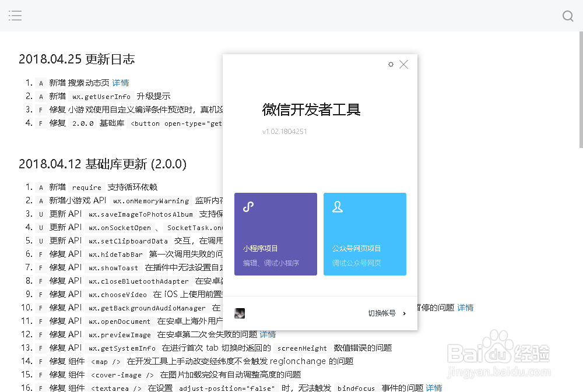
Task: Open 详情 link on the textarea bindfocus item
Action: tap(434, 387)
